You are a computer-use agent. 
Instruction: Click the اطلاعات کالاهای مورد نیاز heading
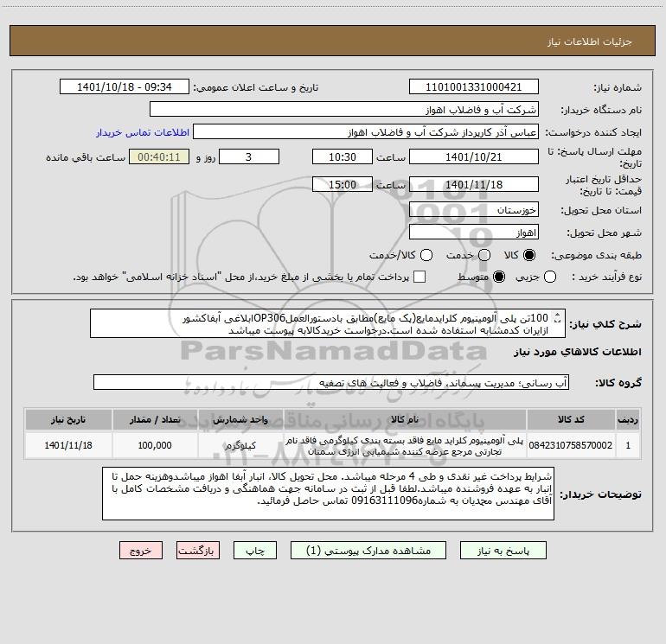578,352
